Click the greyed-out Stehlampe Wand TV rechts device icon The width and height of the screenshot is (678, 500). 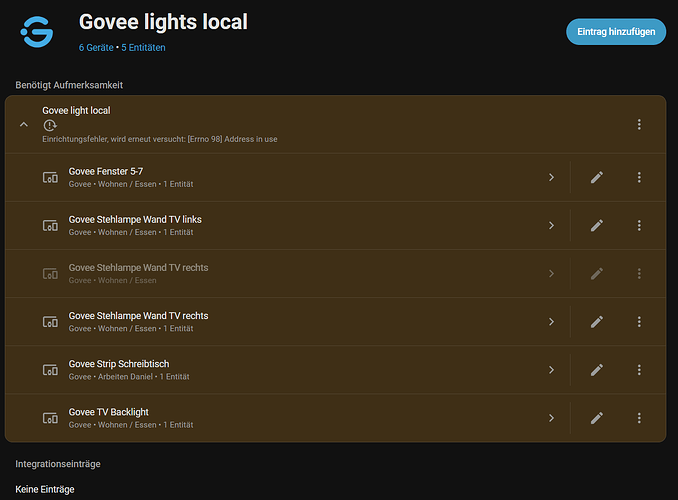pos(50,273)
